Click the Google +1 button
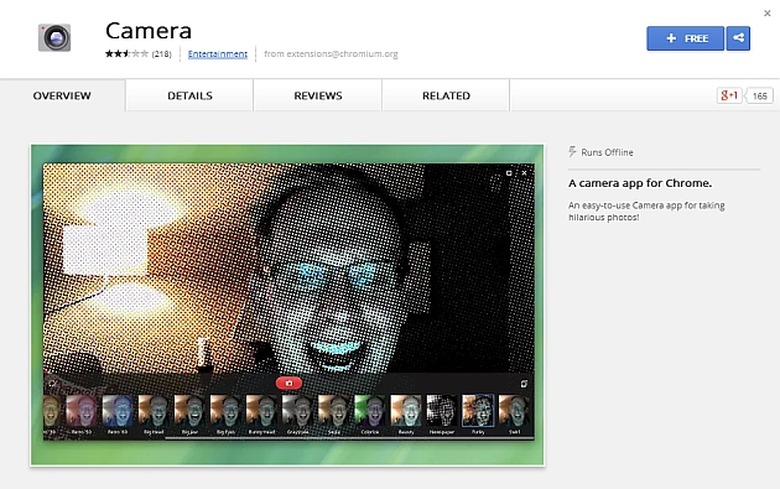The width and height of the screenshot is (780, 489). (x=728, y=96)
